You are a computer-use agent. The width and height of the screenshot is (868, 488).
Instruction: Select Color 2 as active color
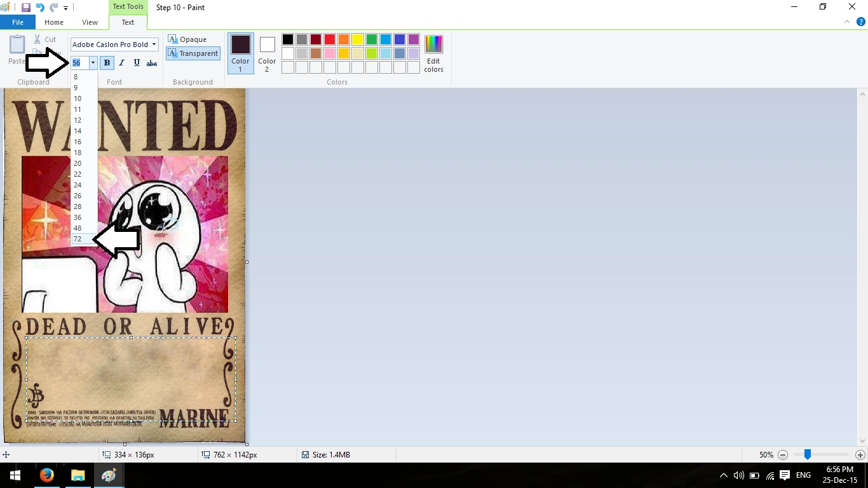click(x=267, y=54)
